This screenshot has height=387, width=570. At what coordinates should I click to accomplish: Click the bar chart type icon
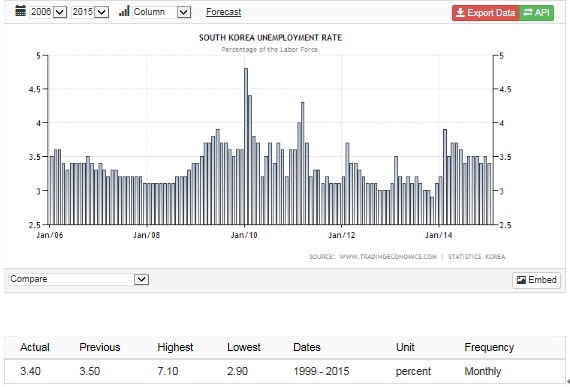point(124,11)
